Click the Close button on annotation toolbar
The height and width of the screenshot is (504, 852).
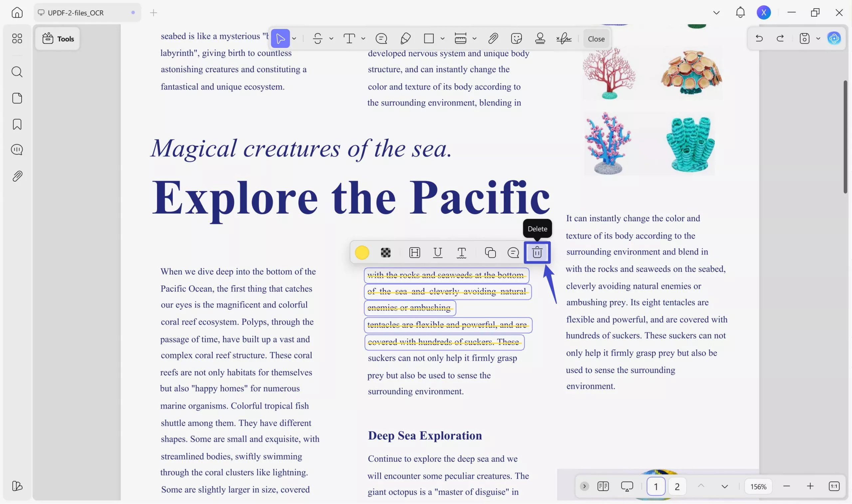click(596, 39)
